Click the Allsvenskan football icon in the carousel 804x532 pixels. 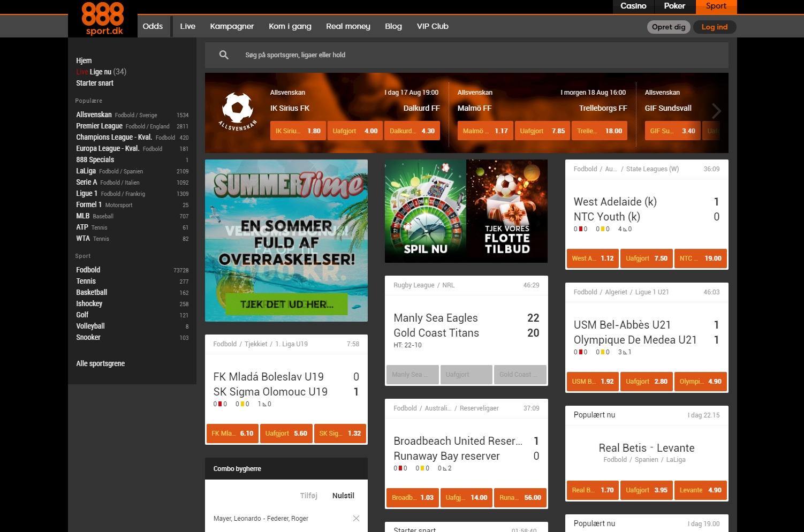click(x=237, y=109)
